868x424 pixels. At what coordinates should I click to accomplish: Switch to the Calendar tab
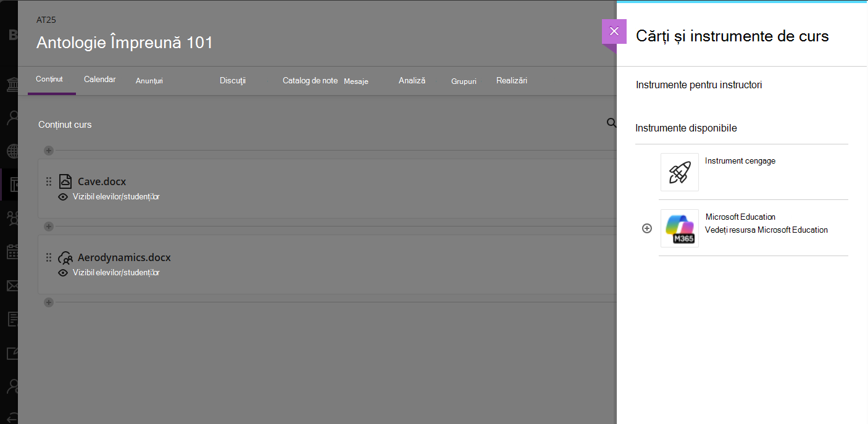tap(100, 80)
